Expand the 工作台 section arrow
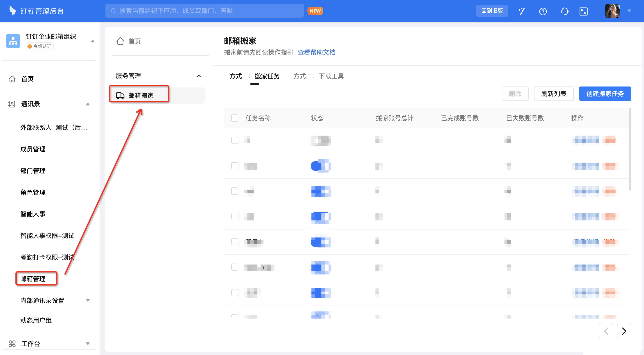The height and width of the screenshot is (355, 644). [88, 344]
